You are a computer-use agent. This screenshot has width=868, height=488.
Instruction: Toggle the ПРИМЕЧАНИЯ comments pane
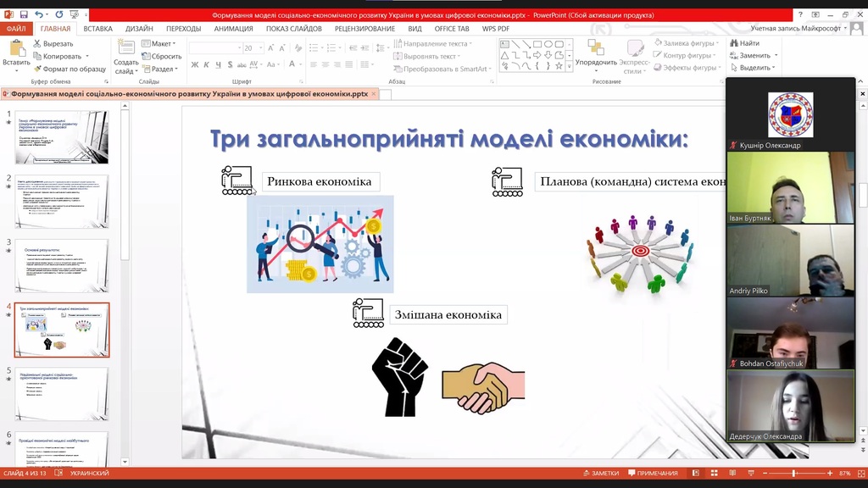652,473
